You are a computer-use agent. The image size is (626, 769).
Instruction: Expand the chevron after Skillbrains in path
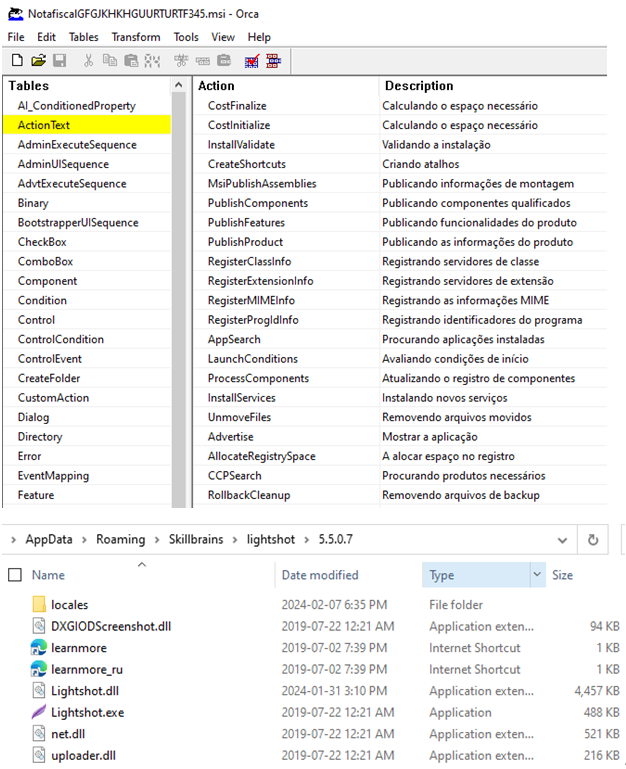[x=235, y=540]
